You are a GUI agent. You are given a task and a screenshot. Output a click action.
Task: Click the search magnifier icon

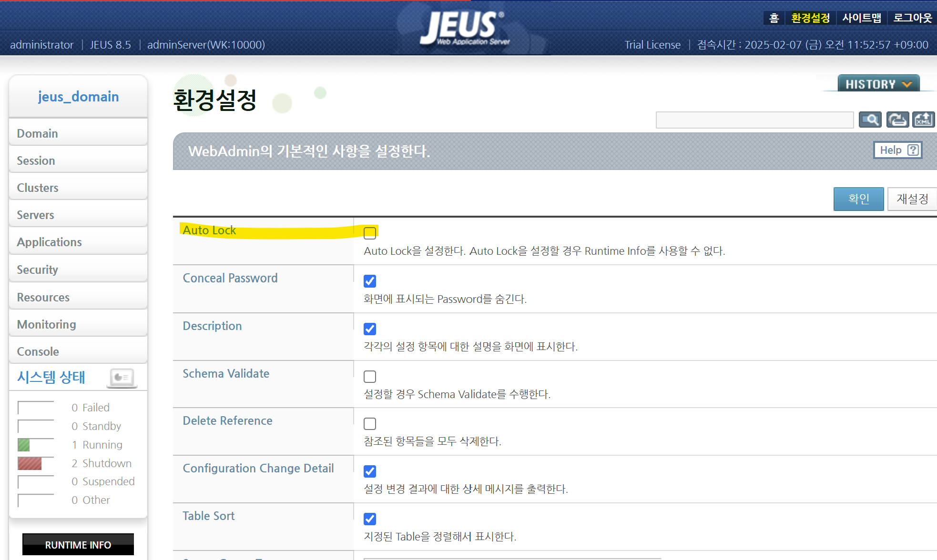pyautogui.click(x=870, y=120)
